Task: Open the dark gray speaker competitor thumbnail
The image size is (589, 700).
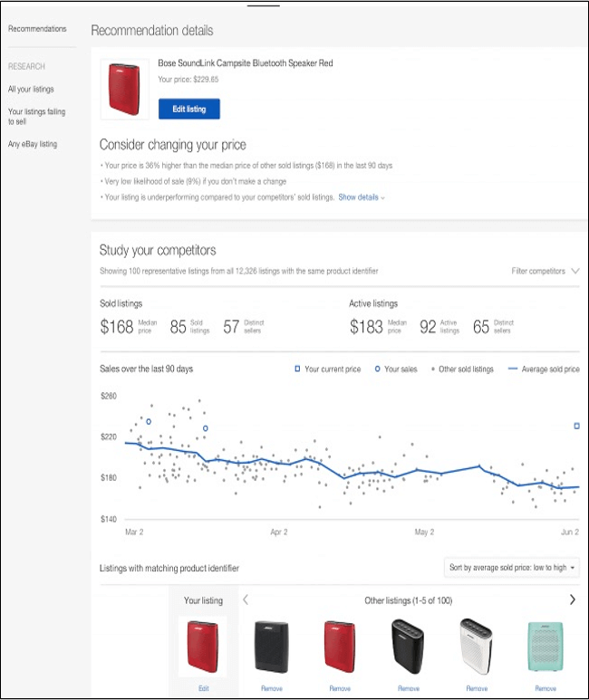Action: (271, 647)
